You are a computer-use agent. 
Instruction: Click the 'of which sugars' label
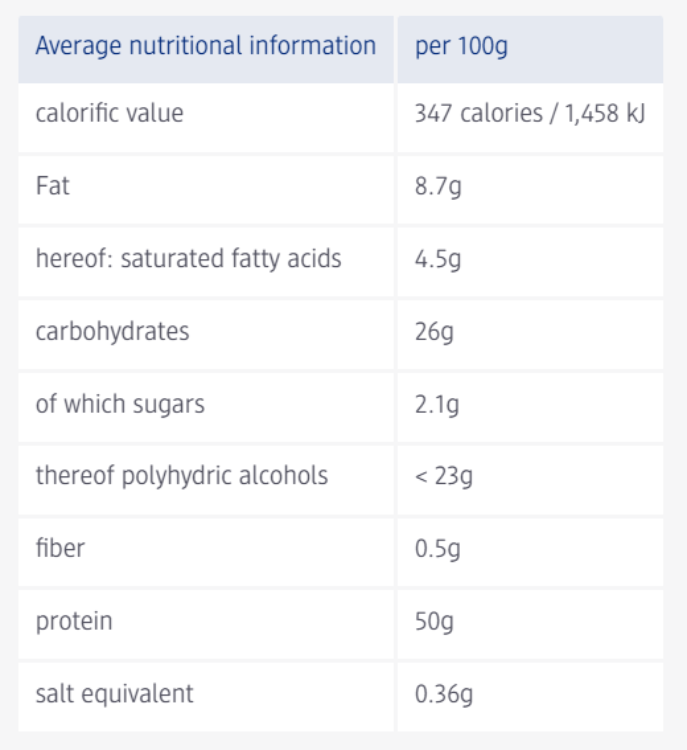click(120, 404)
